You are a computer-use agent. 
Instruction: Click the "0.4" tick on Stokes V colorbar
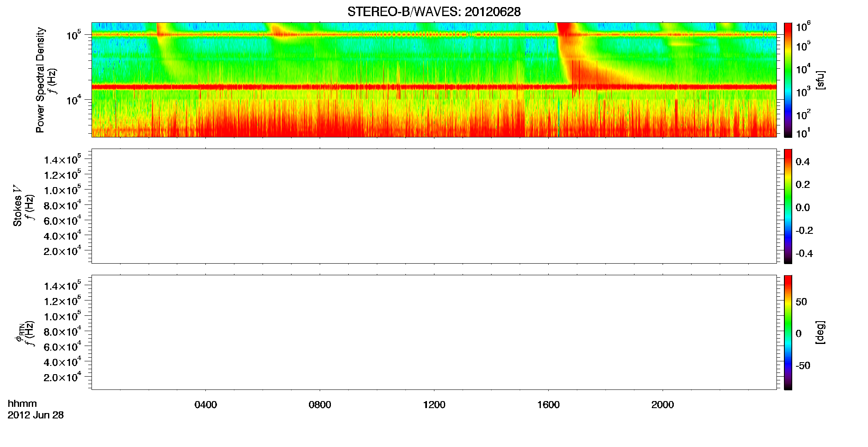803,162
